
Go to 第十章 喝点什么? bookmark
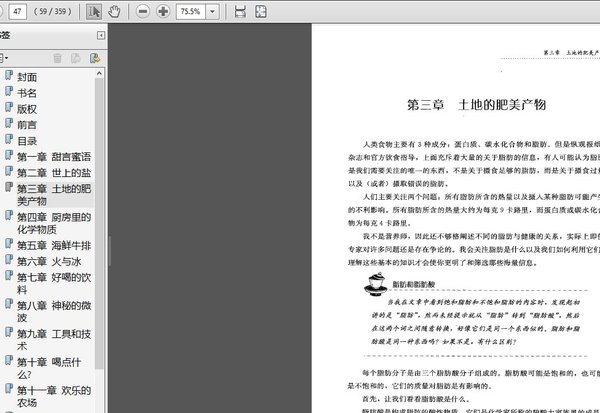tap(49, 368)
